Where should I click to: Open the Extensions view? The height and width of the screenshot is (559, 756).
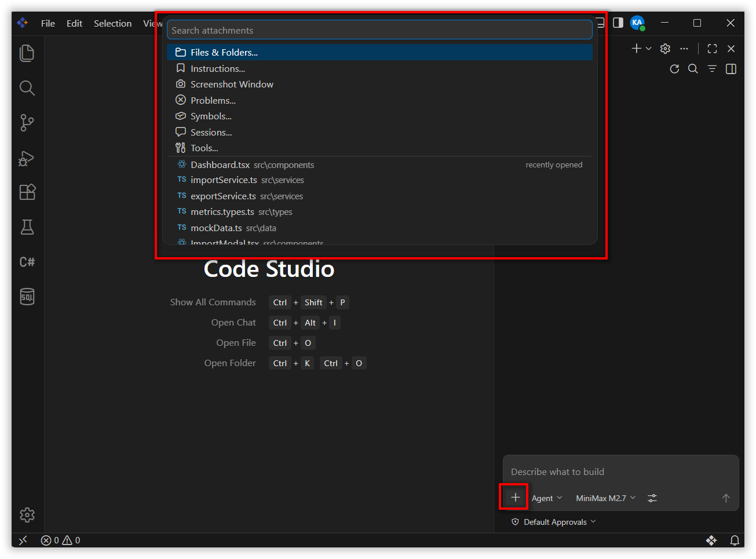click(x=27, y=192)
